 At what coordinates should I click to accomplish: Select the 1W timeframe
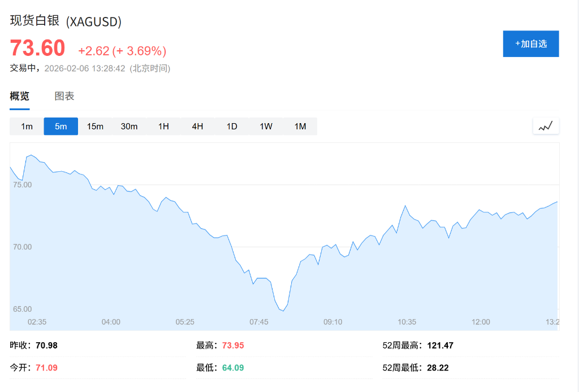tap(265, 126)
